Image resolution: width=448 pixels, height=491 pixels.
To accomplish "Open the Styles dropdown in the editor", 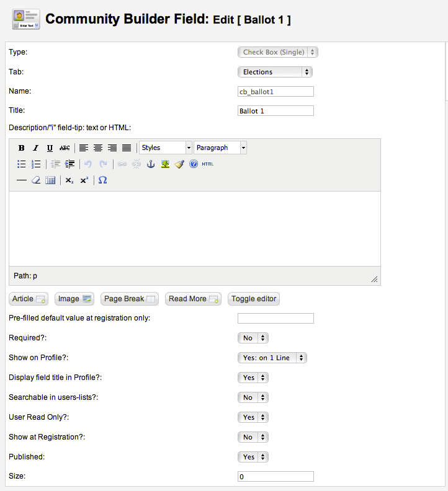I will 166,148.
